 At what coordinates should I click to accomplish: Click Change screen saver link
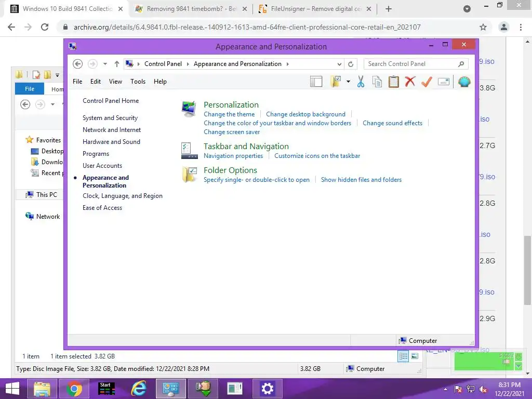click(x=232, y=132)
